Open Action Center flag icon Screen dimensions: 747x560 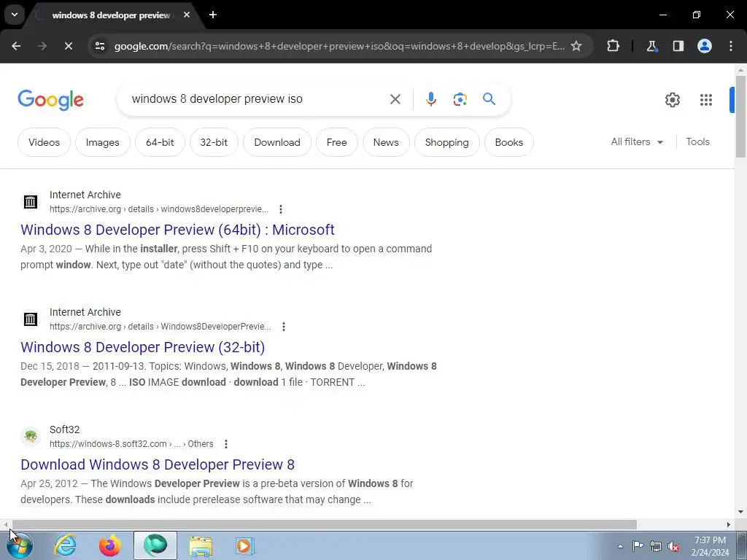click(x=638, y=546)
